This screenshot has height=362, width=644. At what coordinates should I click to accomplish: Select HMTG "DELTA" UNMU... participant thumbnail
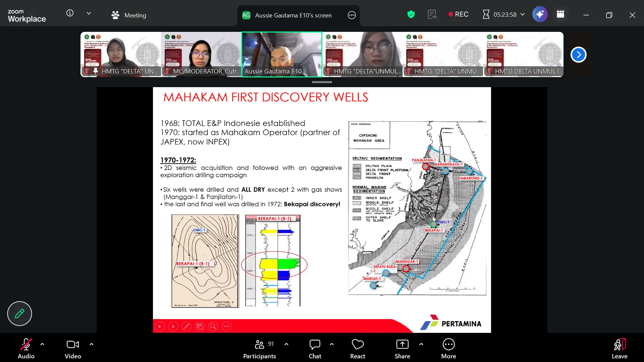(x=443, y=54)
